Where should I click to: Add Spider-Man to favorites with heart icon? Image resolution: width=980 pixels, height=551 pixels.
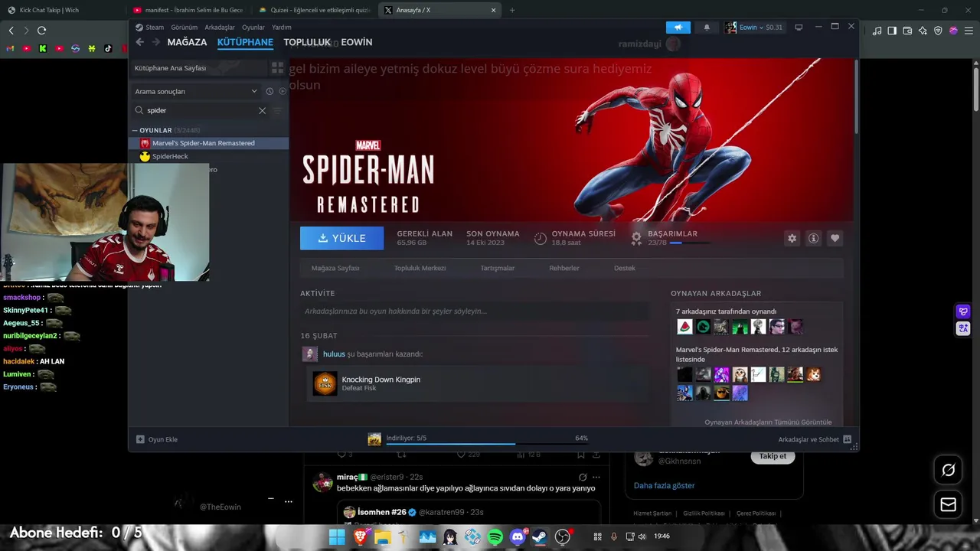coord(835,238)
